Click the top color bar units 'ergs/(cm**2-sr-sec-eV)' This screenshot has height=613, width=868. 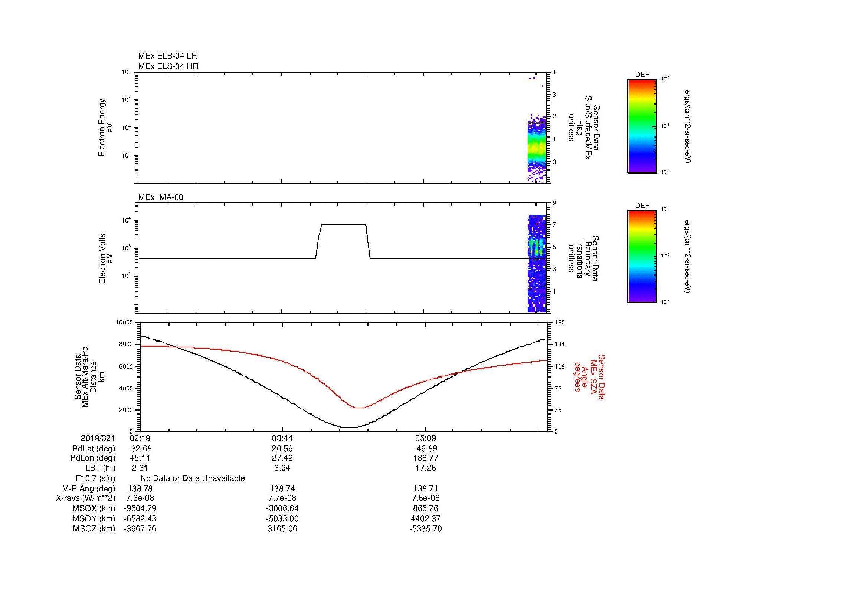(688, 126)
